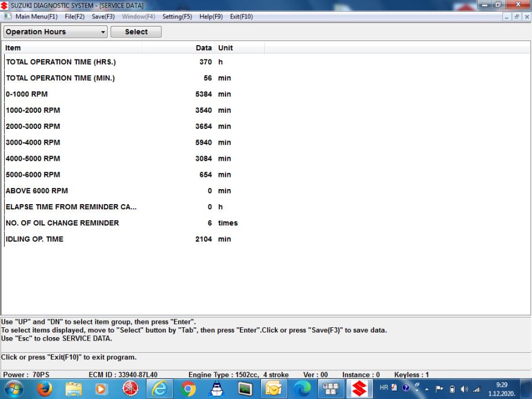Screen dimensions: 532x399
Task: Launch Firefox from the taskbar
Action: point(45,389)
